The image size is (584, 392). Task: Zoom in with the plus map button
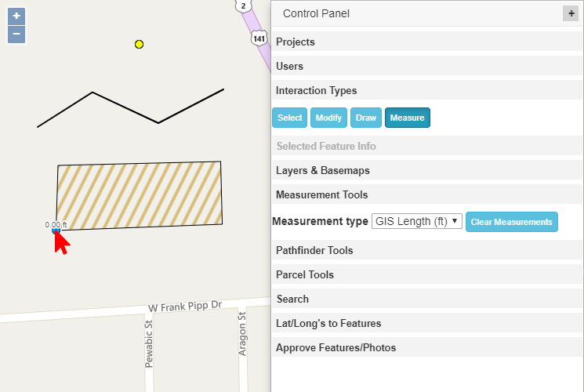16,16
